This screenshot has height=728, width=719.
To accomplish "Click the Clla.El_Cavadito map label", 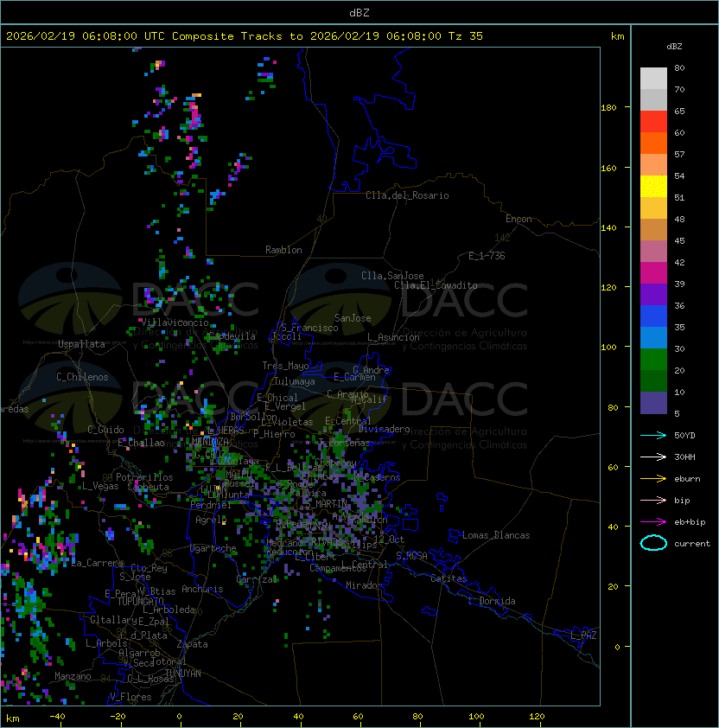I will tap(436, 285).
